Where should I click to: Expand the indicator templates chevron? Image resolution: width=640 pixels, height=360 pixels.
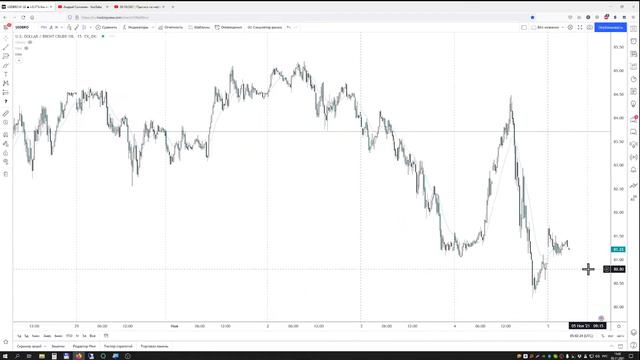pos(153,27)
